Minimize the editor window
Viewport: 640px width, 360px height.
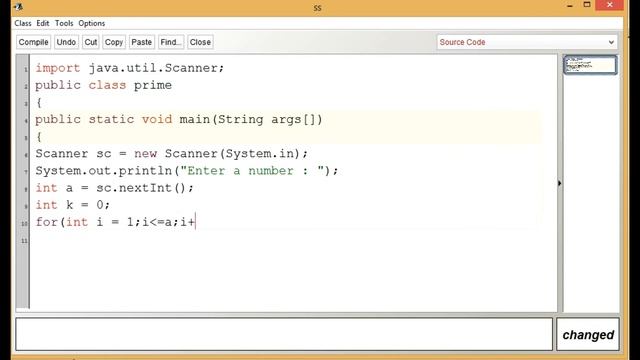[570, 5]
